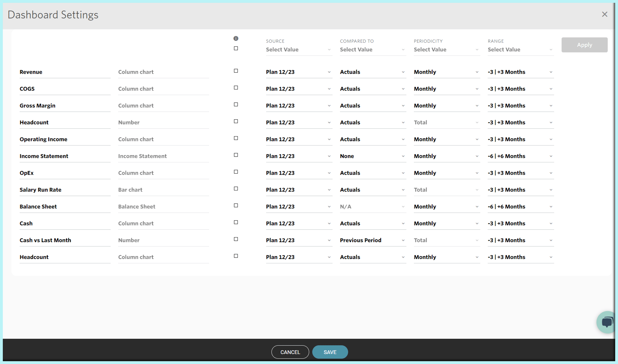
Task: Open the header Range Select Value dropdown
Action: coord(520,50)
